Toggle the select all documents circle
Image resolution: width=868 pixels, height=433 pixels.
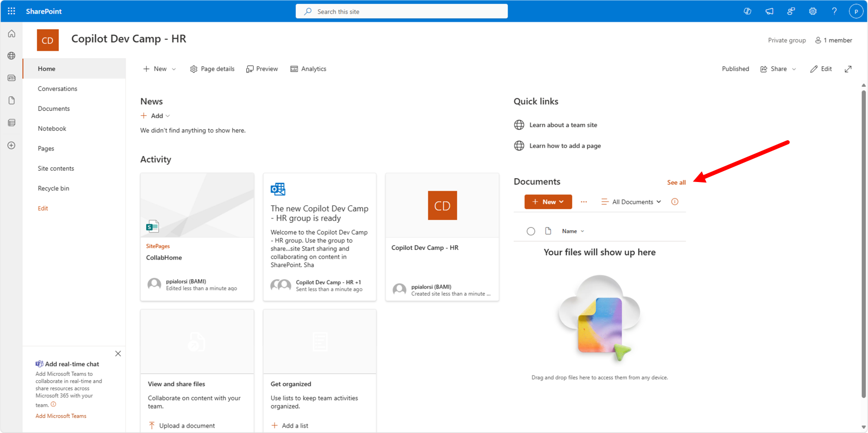click(x=531, y=231)
